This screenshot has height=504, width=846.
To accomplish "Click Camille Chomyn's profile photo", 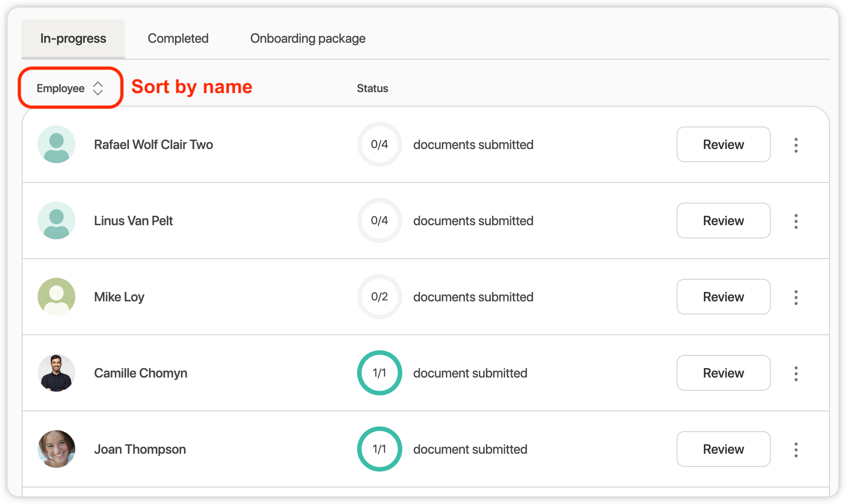I will pyautogui.click(x=56, y=373).
